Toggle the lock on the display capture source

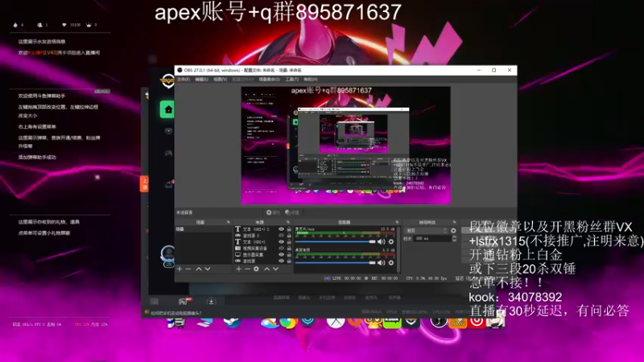[289, 254]
